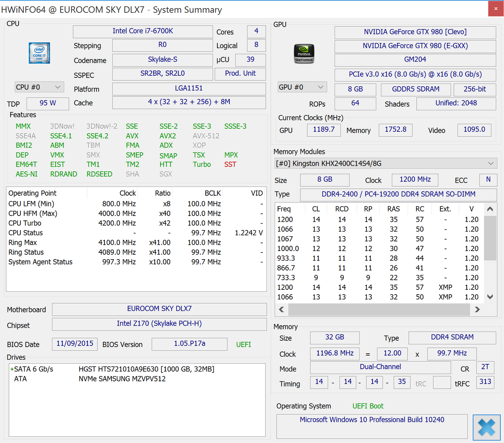Select the NVMe SAMSUNG MZVPV512 drive row

pyautogui.click(x=137, y=379)
